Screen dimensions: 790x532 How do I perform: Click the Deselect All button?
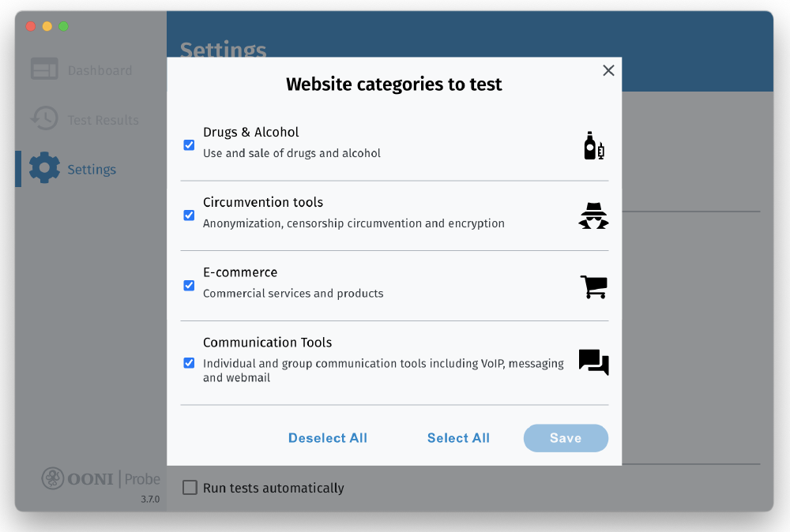coord(327,438)
